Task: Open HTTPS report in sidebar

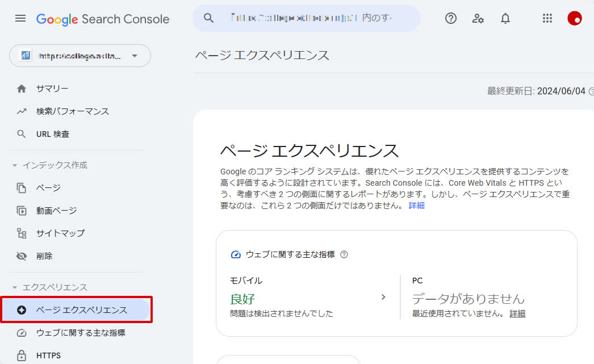Action: coord(48,355)
